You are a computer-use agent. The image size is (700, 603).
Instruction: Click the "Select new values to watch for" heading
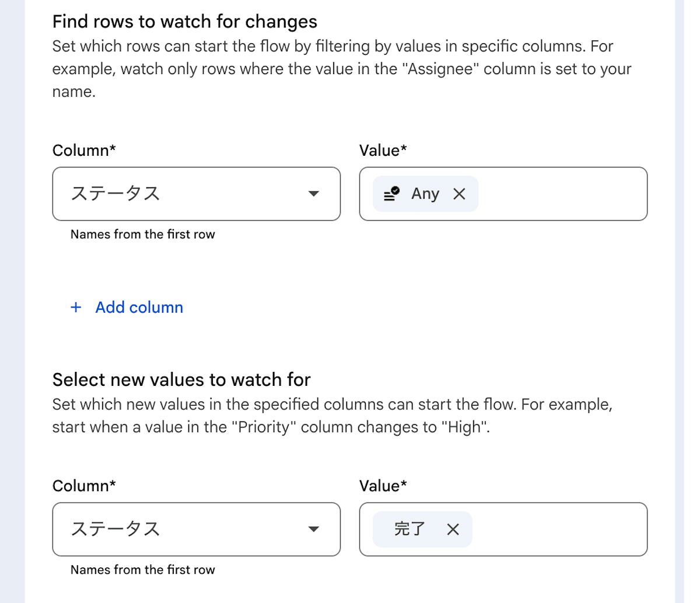181,379
